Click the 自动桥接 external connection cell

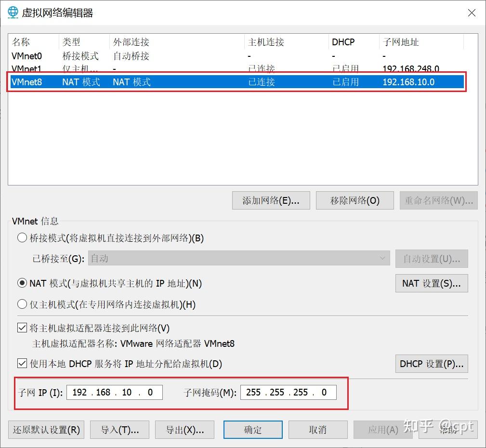(131, 56)
